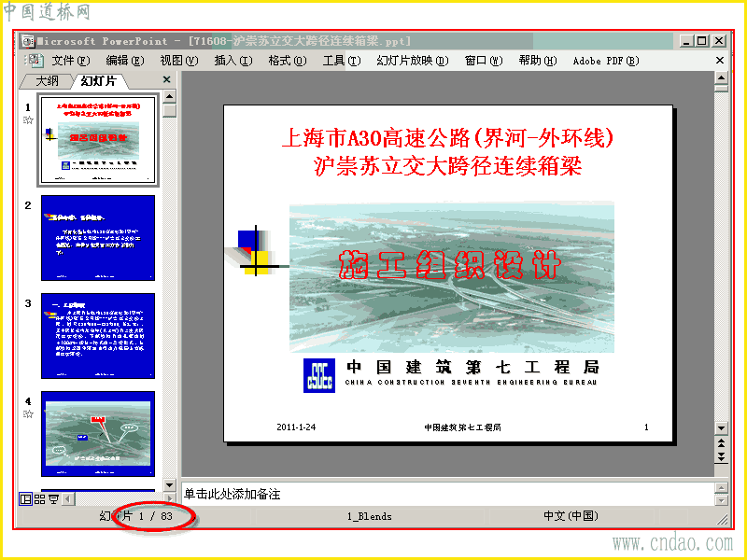Go to previous slide with double-up arrow

coord(721,443)
